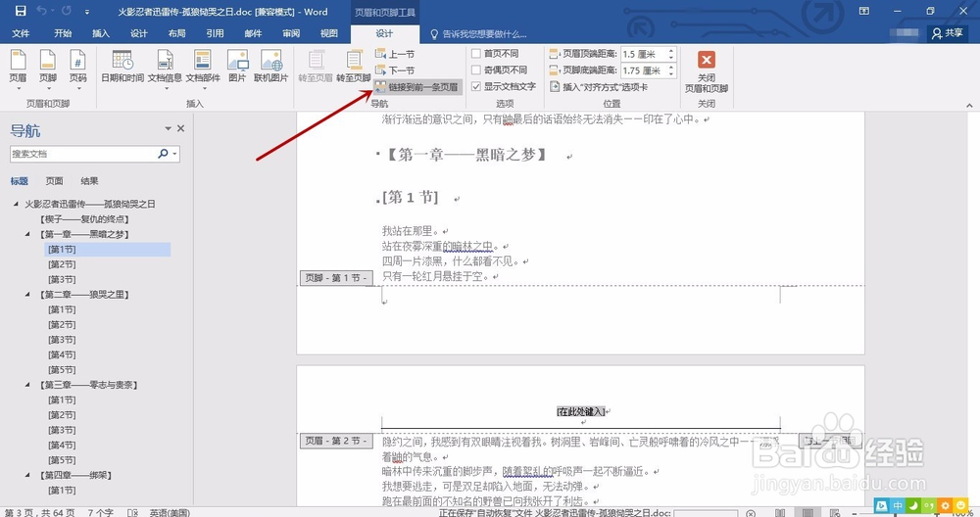Switch to the 布局 (Layout) tab
This screenshot has height=517, width=980.
pyautogui.click(x=176, y=33)
